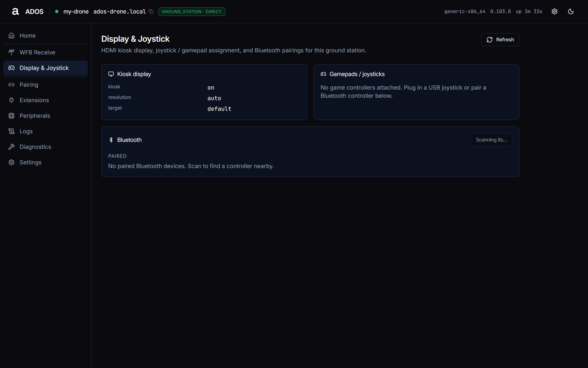
Task: Click the 0.103.0 version number
Action: (501, 11)
